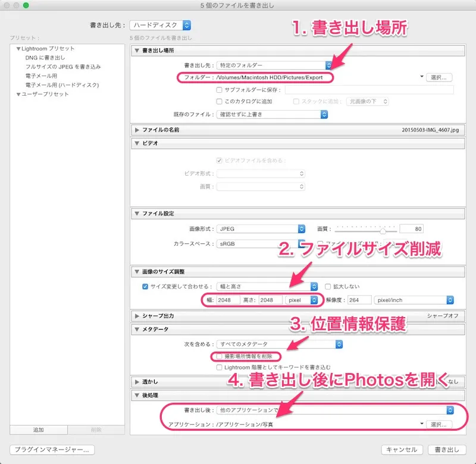
Task: Collapse the 画像のサイズ調整 section triangle
Action: (x=137, y=272)
